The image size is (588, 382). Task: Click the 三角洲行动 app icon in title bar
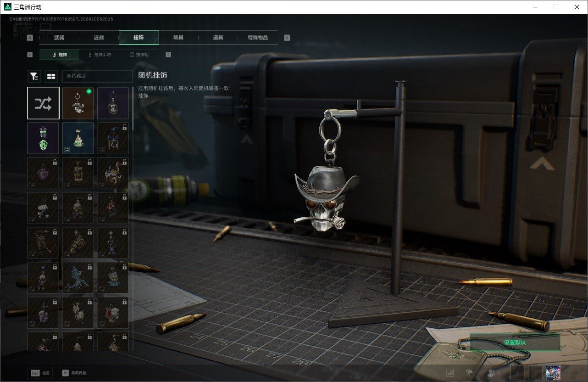coord(7,7)
